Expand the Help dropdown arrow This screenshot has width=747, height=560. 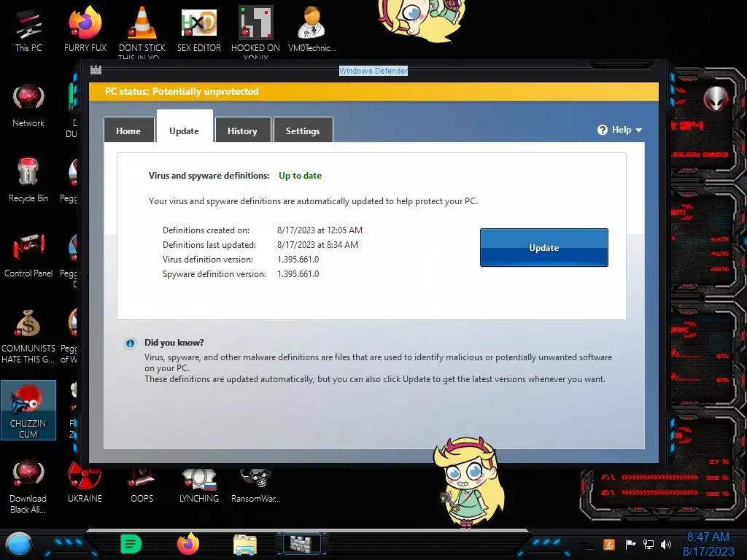click(x=639, y=131)
